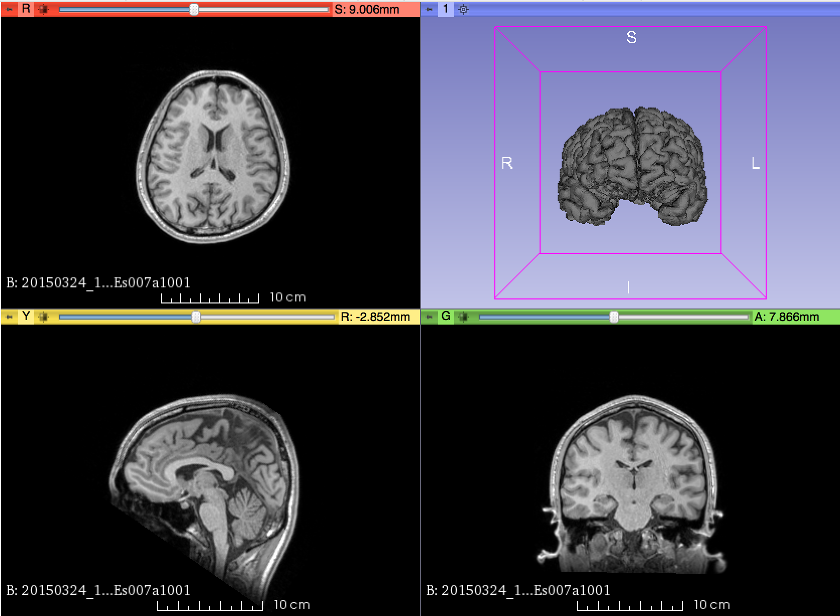Click the R: -2.852mm offset field
The height and width of the screenshot is (616, 840).
pos(379,317)
